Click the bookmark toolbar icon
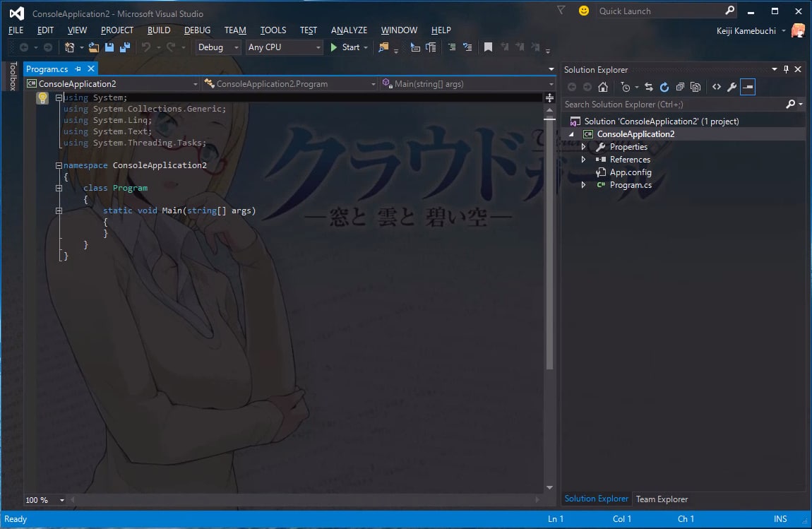The height and width of the screenshot is (529, 812). point(488,47)
